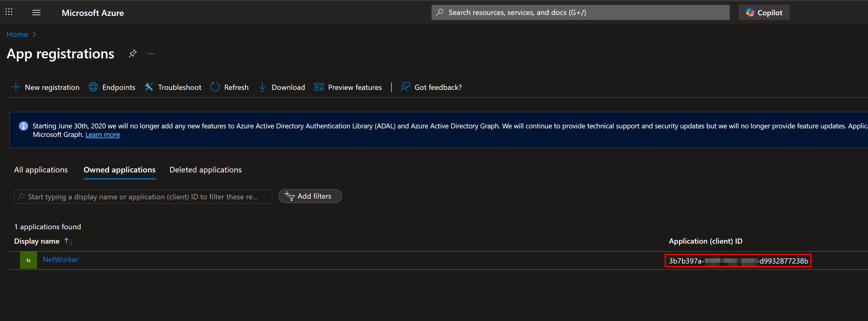Click the Download icon
Image resolution: width=868 pixels, height=321 pixels.
pyautogui.click(x=262, y=87)
